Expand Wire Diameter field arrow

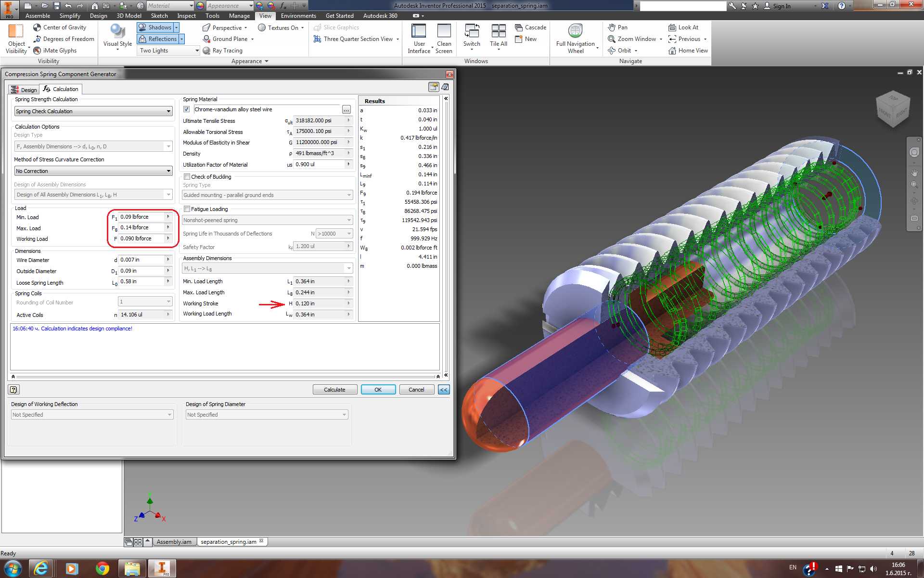point(168,260)
